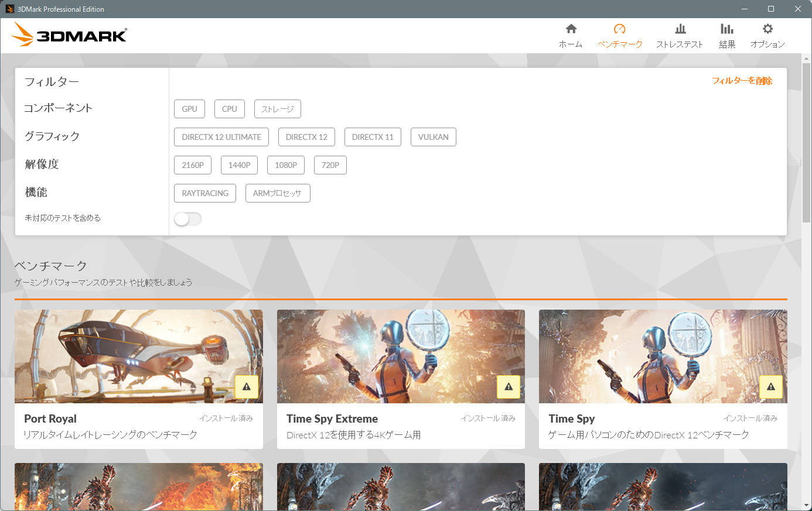Click the 未対応のテストを含める label text

point(63,218)
